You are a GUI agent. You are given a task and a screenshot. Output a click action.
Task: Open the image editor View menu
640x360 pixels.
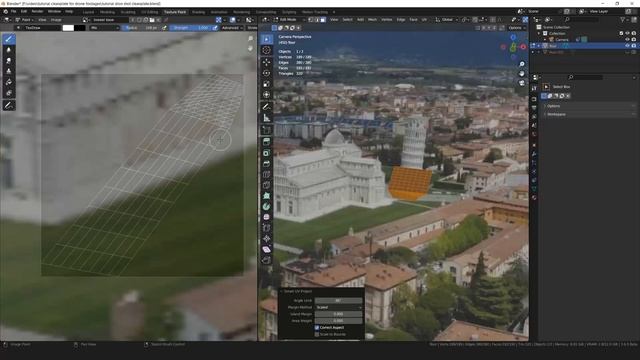tap(42, 20)
